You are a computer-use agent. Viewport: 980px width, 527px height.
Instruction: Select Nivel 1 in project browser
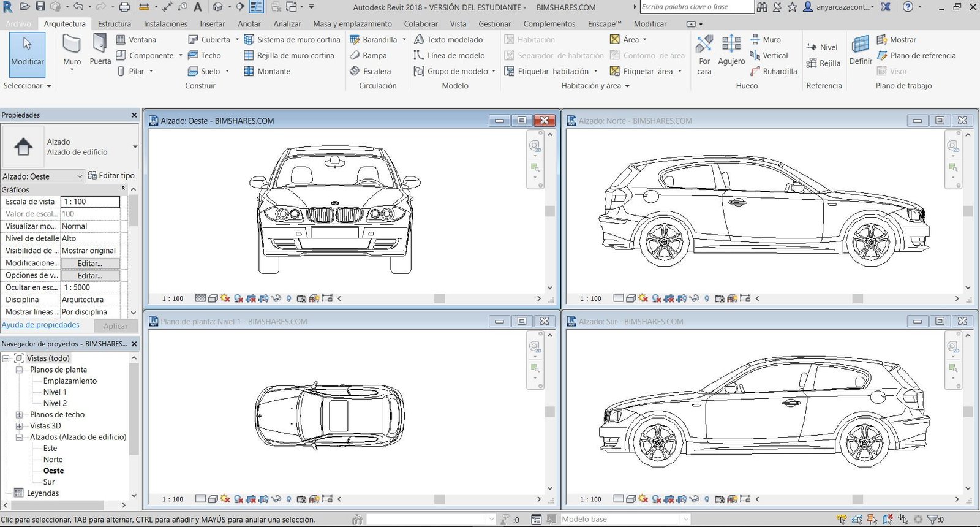(55, 392)
